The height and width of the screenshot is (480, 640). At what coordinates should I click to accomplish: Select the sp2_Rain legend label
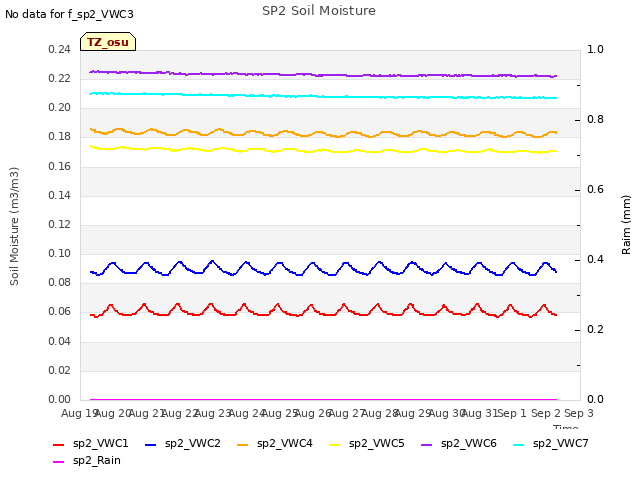click(97, 461)
